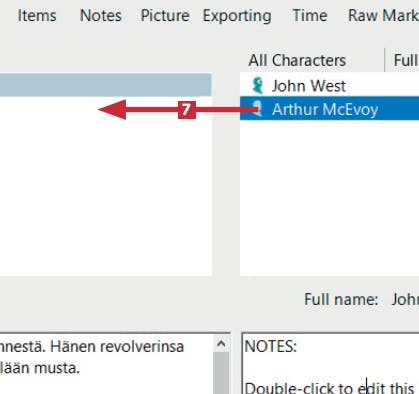Switch to the Notes tab

click(x=101, y=16)
